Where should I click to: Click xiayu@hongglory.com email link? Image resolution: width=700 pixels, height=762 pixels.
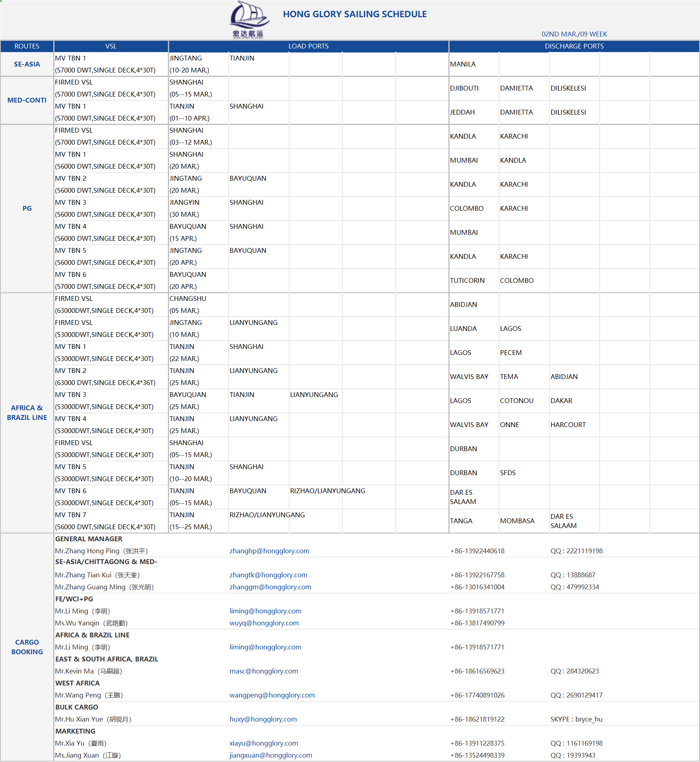coord(263,743)
